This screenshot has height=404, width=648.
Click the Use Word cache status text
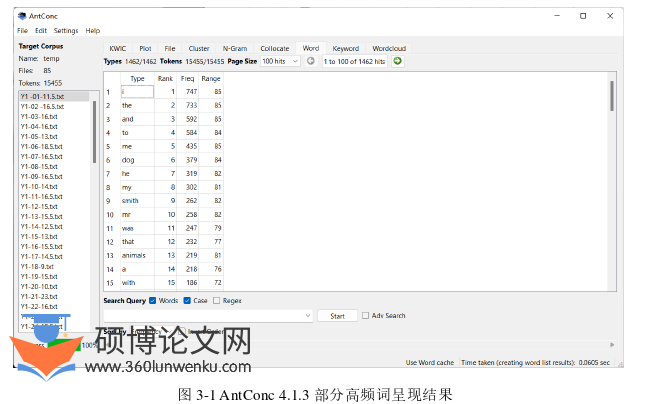coord(429,362)
